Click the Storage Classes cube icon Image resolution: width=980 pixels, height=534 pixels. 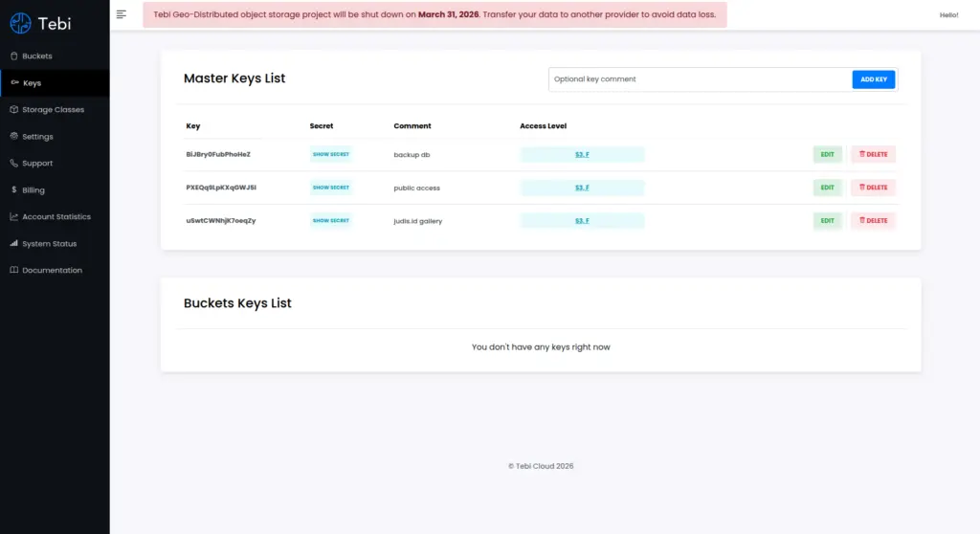tap(13, 109)
